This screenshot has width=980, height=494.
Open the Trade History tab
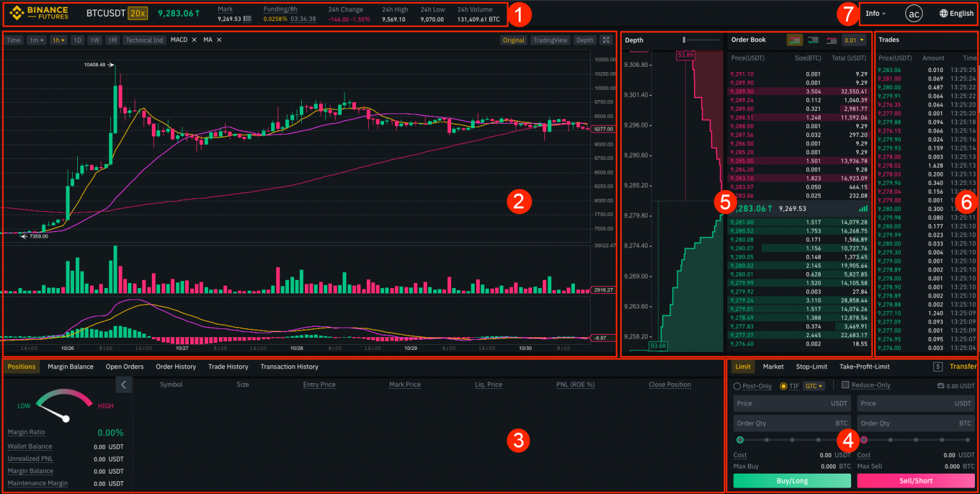point(228,367)
